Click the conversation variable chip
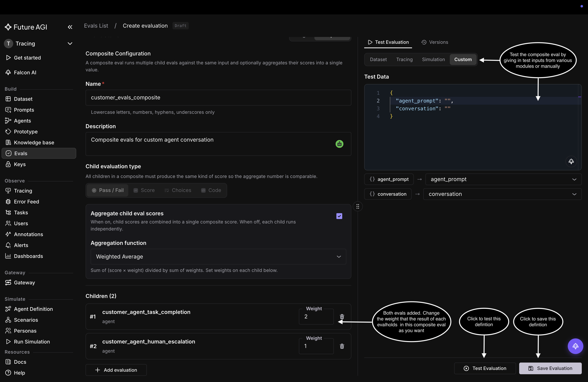The height and width of the screenshot is (382, 588). click(388, 194)
